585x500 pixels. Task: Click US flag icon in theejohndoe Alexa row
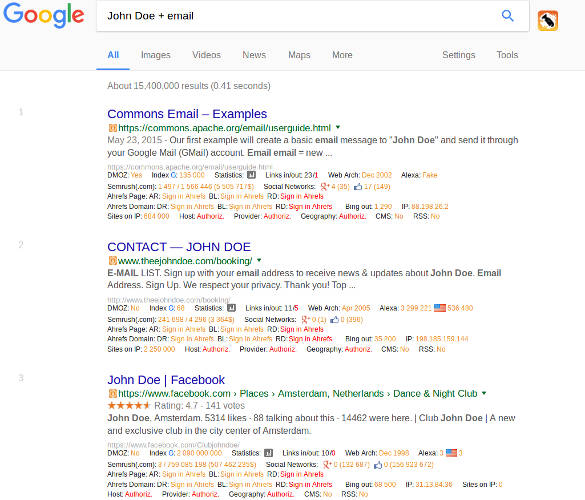[x=440, y=308]
